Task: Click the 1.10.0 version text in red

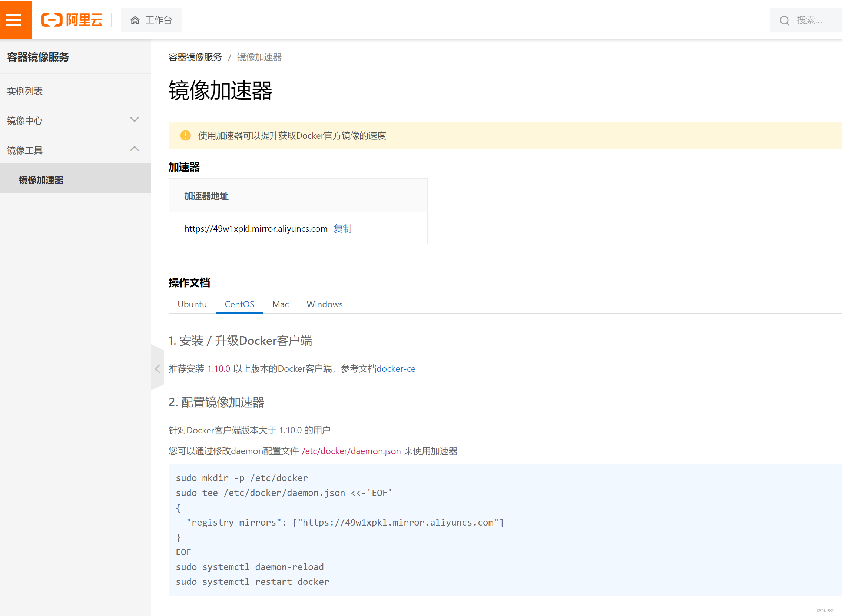Action: point(219,369)
